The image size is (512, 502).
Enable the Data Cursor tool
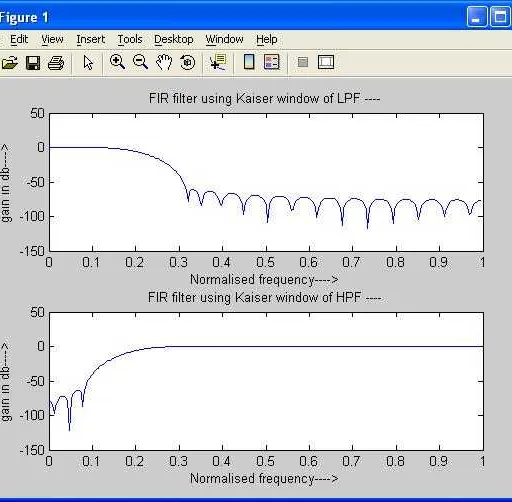pyautogui.click(x=218, y=62)
